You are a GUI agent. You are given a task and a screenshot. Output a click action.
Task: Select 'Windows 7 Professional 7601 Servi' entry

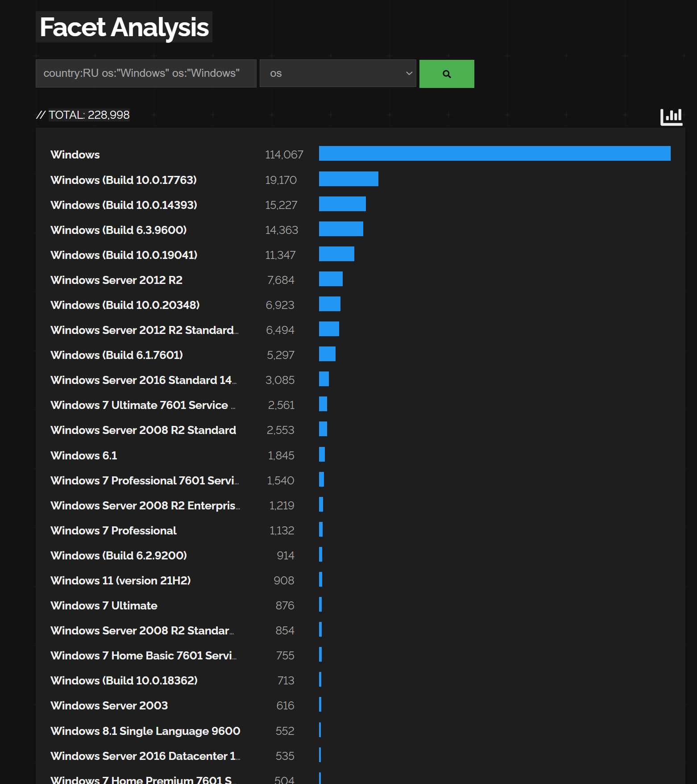145,480
